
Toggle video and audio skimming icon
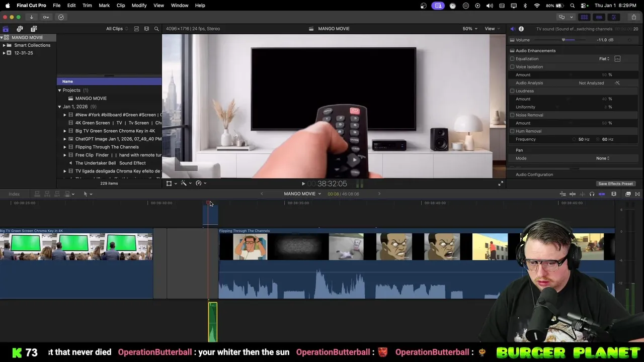pos(573,194)
